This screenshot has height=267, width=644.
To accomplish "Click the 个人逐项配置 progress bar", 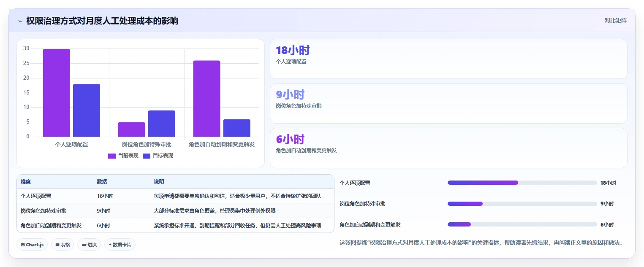I will coord(522,183).
